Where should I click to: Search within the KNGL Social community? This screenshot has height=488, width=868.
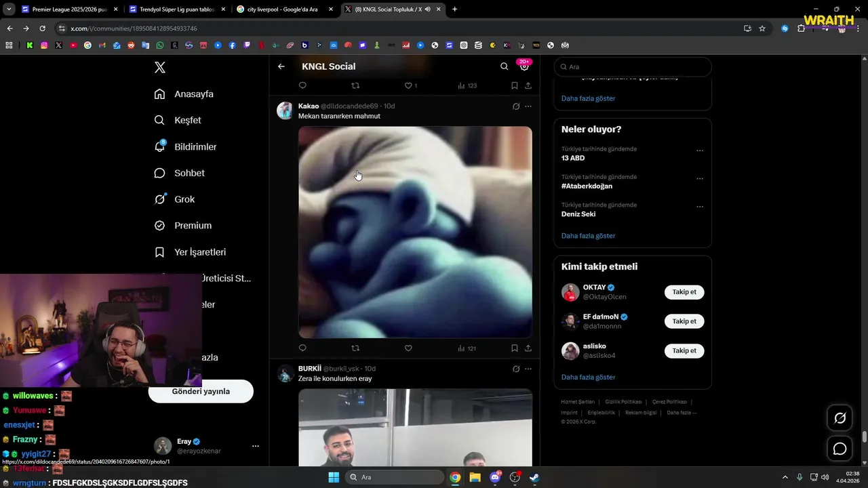pyautogui.click(x=504, y=66)
